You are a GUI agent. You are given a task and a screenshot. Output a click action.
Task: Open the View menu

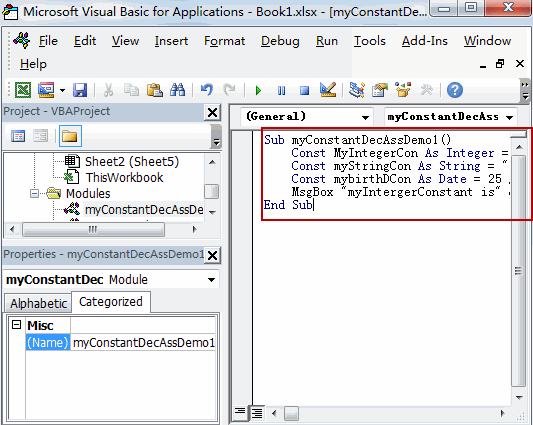(x=125, y=41)
